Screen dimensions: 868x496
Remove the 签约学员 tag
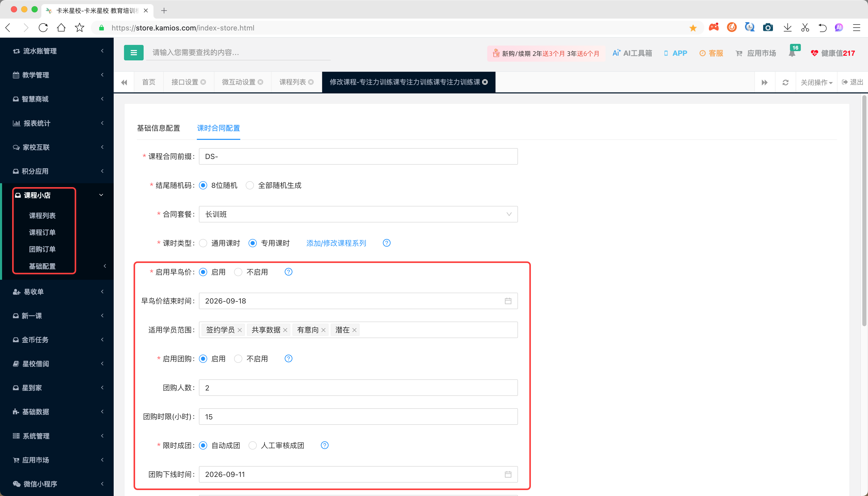(240, 330)
